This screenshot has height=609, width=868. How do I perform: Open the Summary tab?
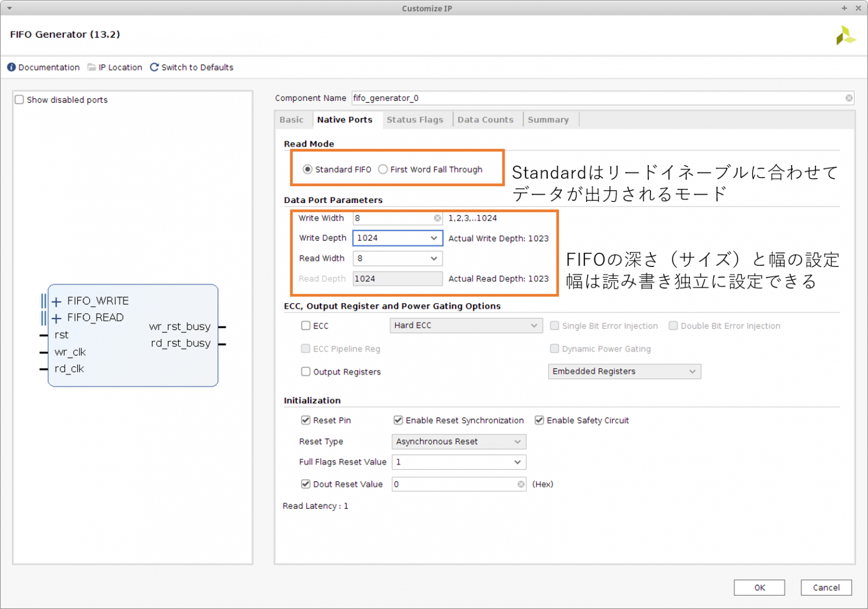click(x=548, y=120)
